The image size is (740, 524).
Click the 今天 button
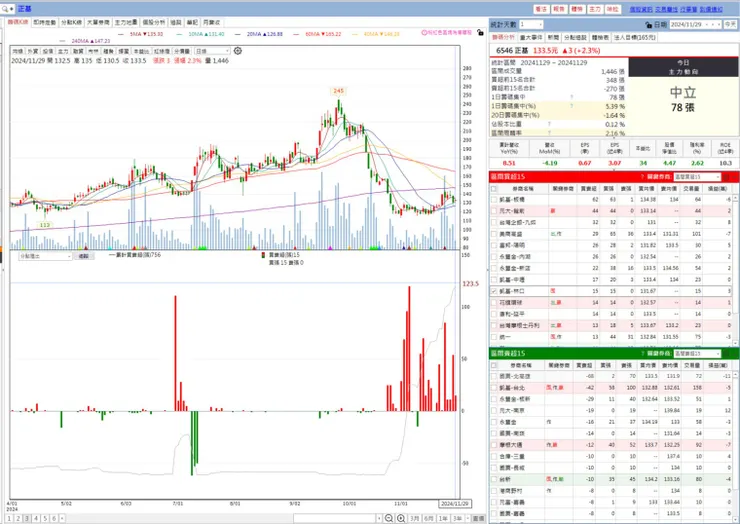(x=731, y=25)
